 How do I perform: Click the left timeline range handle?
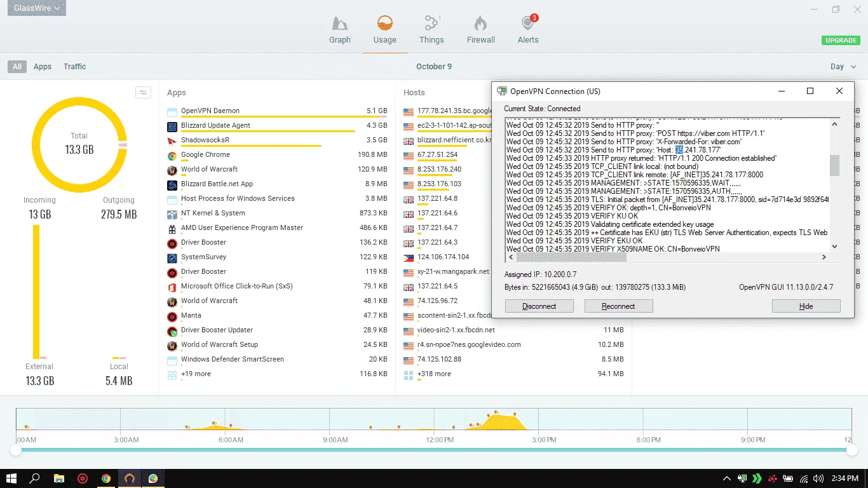(16, 450)
